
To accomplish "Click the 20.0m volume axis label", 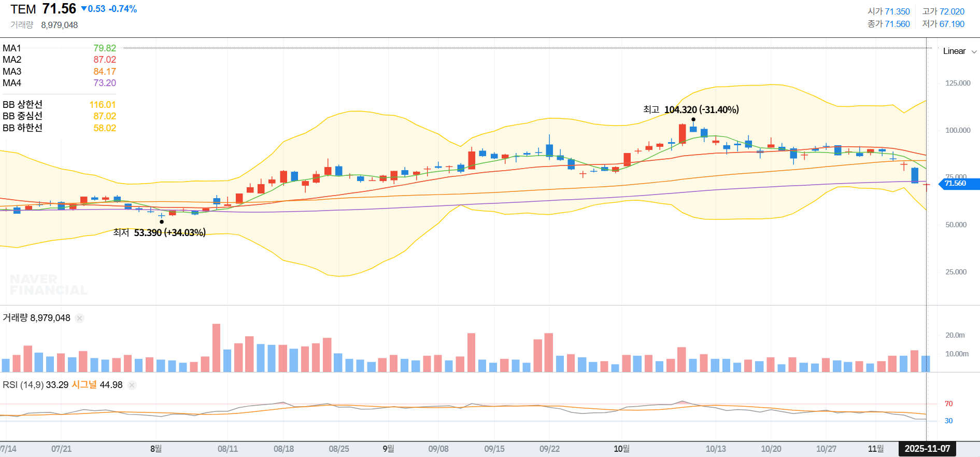I will click(x=955, y=335).
